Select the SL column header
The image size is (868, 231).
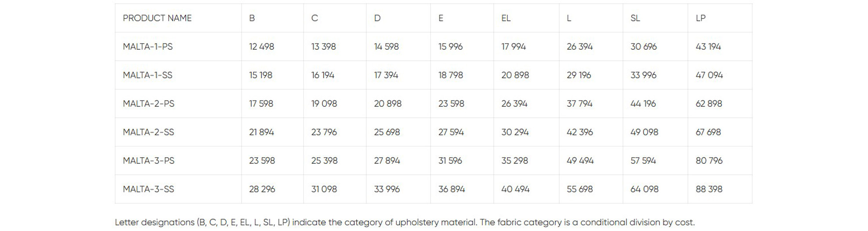coord(635,18)
